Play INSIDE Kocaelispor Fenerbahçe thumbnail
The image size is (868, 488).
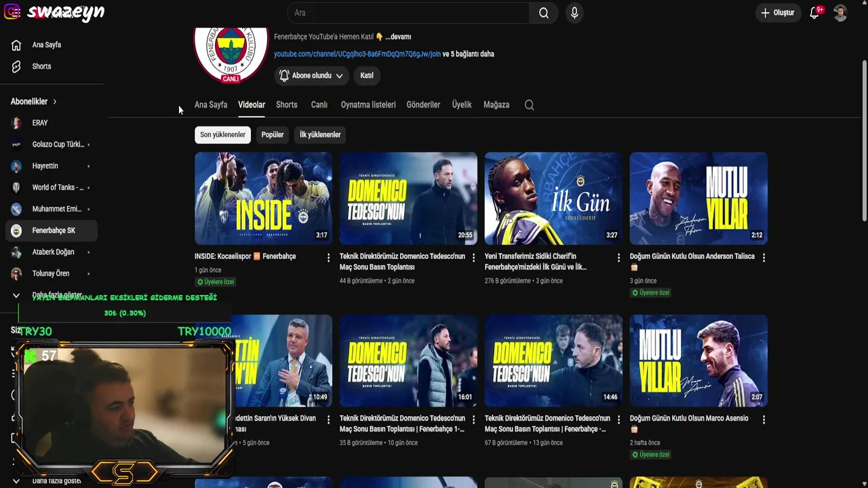[264, 198]
